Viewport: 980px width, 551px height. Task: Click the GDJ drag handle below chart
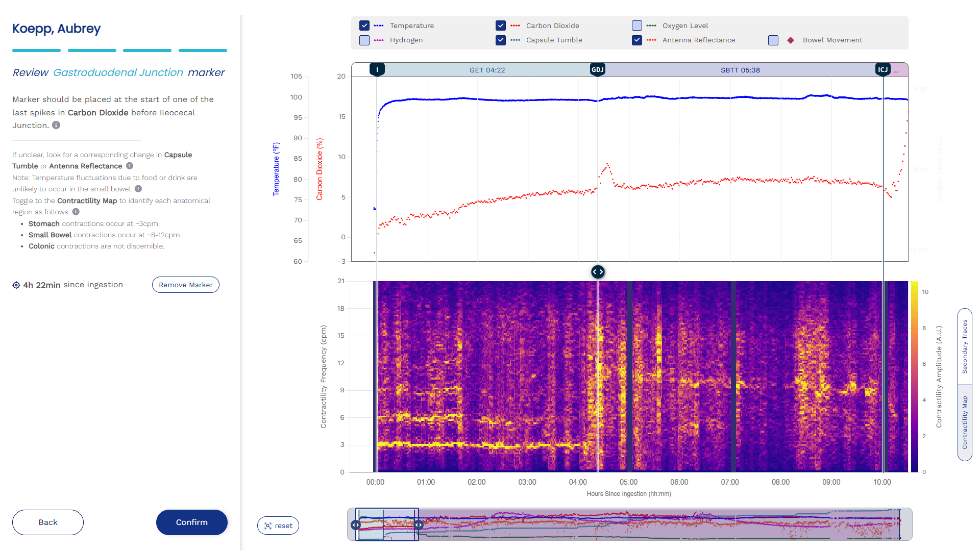598,272
